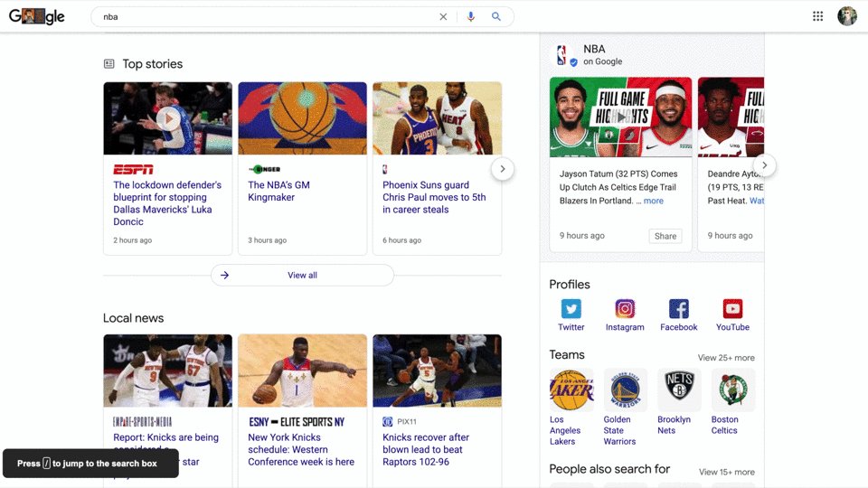The height and width of the screenshot is (488, 868).
Task: Play Celtics Trail Blazers full game highlights
Action: coord(620,117)
